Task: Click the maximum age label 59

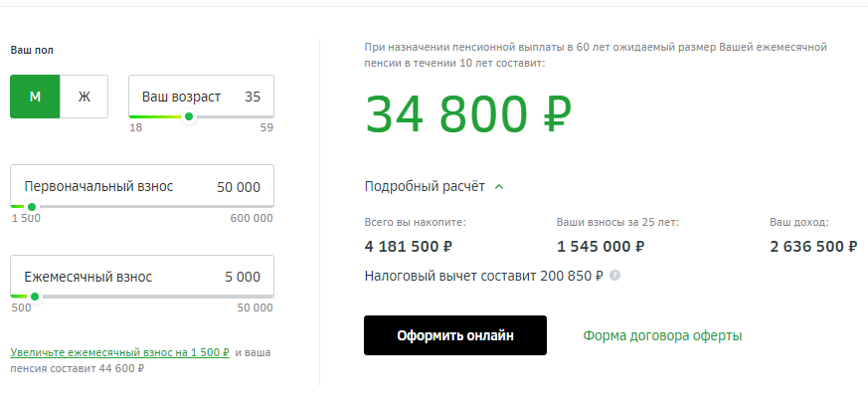Action: click(266, 127)
